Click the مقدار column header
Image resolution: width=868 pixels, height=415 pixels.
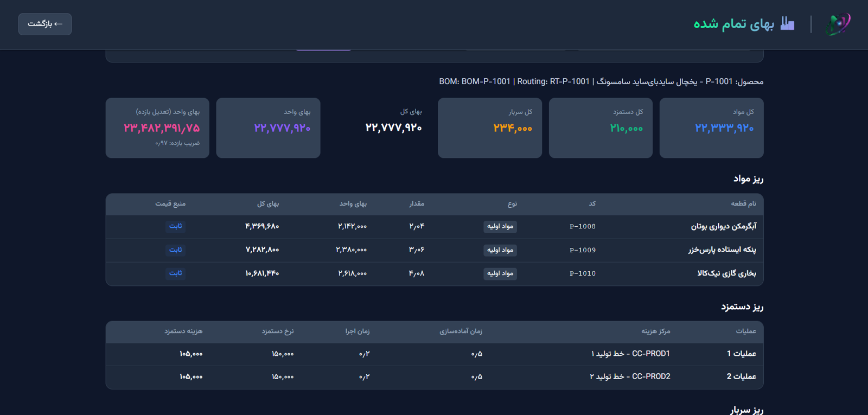click(417, 203)
